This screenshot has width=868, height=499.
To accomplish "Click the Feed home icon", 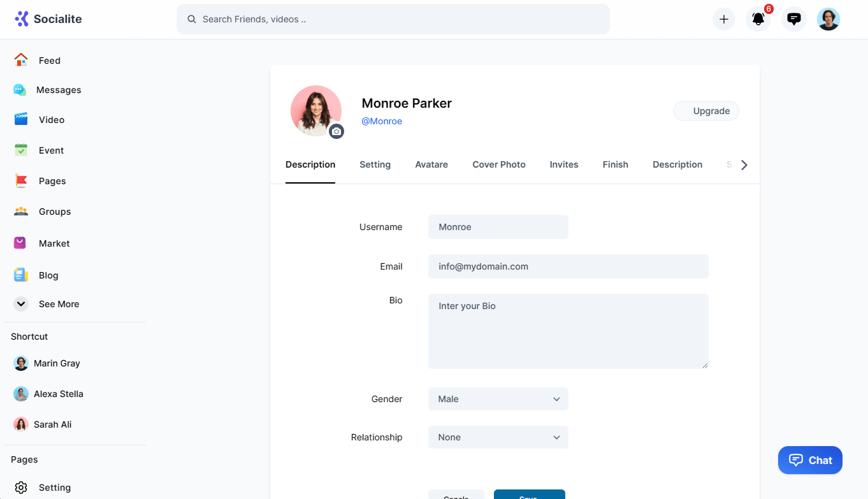I will click(21, 60).
